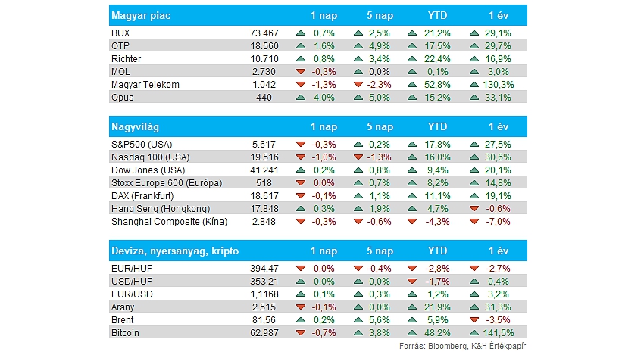This screenshot has height=358, width=644.
Task: Click red arrow in Hang Seng 1 év
Action: (x=474, y=209)
